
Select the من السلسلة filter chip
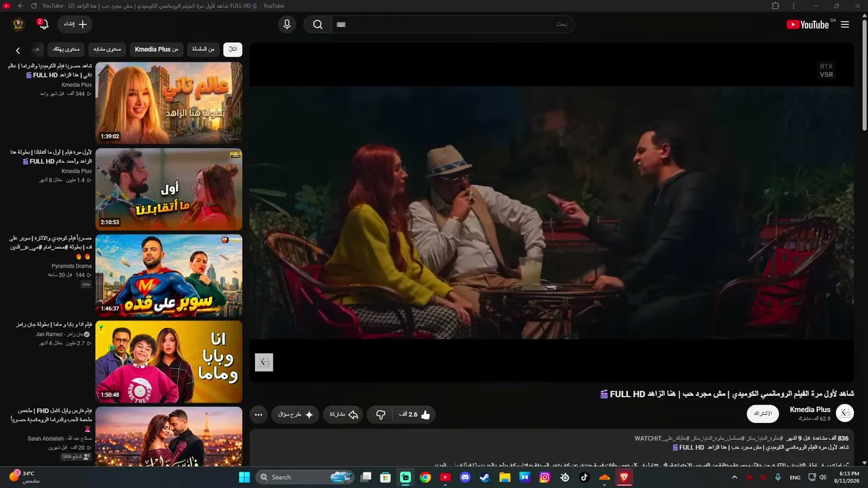click(203, 49)
